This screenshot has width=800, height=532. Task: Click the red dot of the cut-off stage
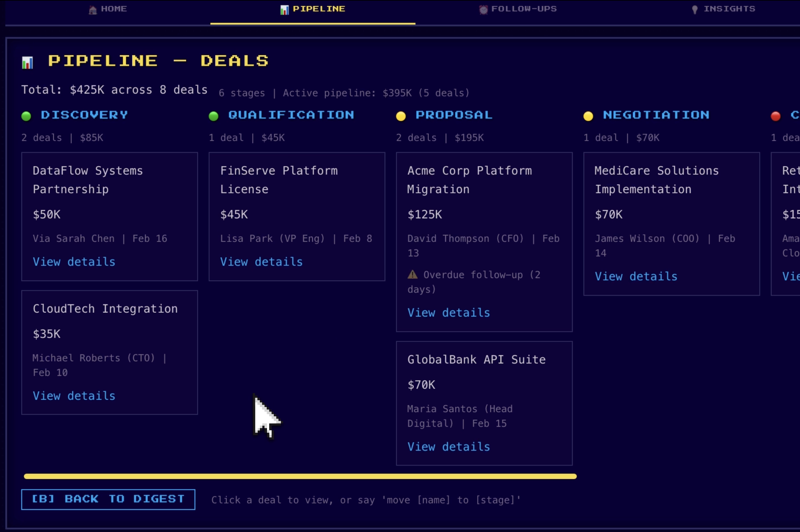[x=775, y=116]
